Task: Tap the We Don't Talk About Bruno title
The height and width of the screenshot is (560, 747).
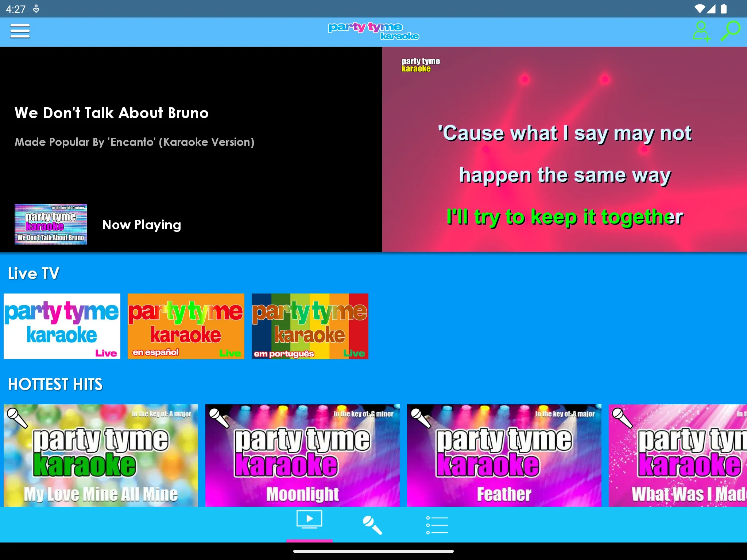Action: click(112, 113)
